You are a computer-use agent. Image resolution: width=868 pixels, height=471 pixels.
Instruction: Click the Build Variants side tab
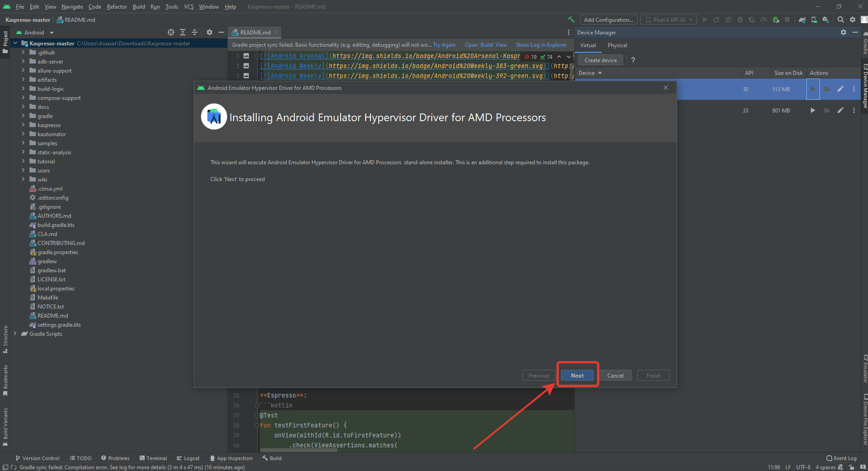coord(5,427)
